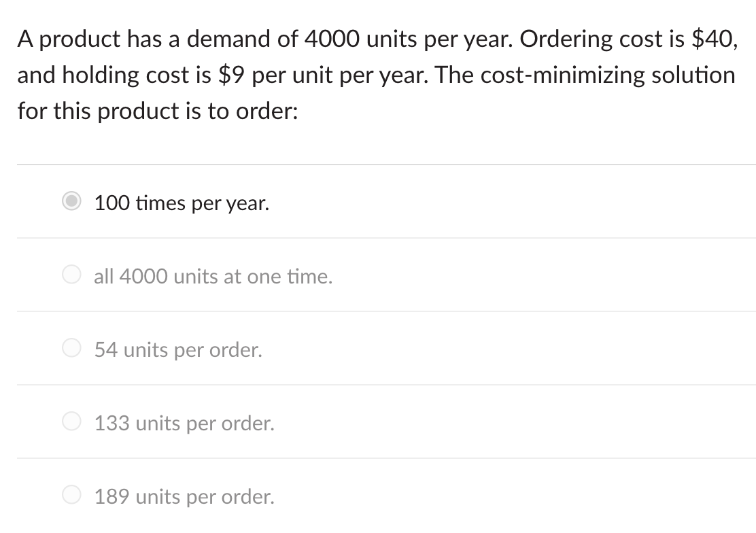Click the number "133" in the fourth option
Screen dimensions: 756x533
(112, 423)
